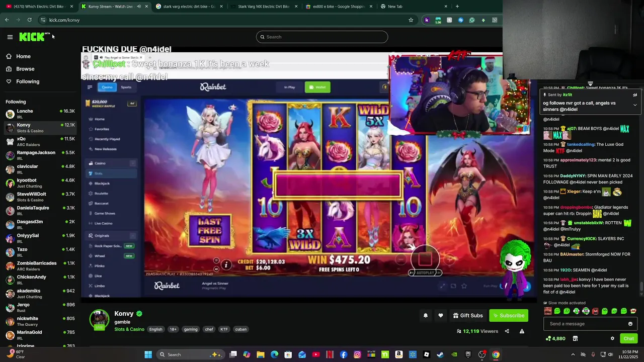Select the first mustache-man quick emote
This screenshot has width=644, height=362.
pos(547,311)
